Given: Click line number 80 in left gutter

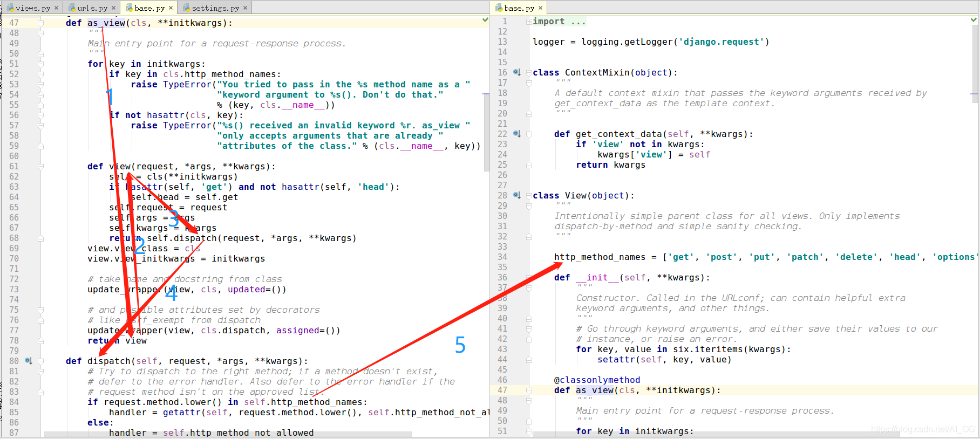Looking at the screenshot, I should [13, 361].
